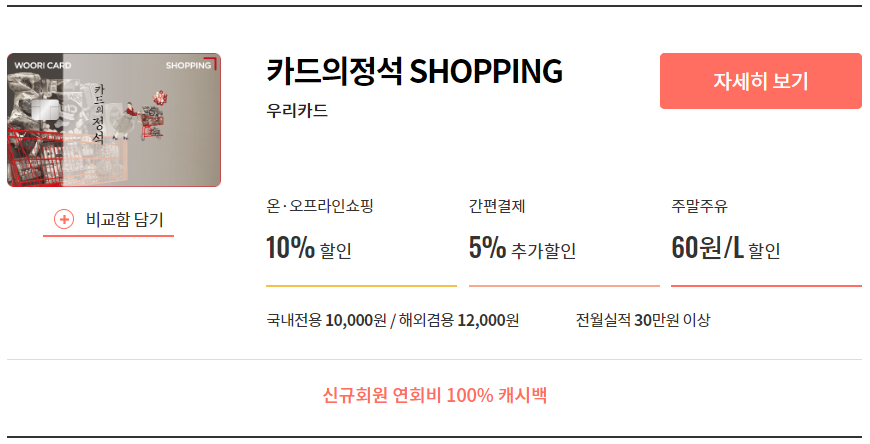This screenshot has height=444, width=870.
Task: Click the 국내전용 10,000원 annual fee text
Action: pyautogui.click(x=326, y=320)
